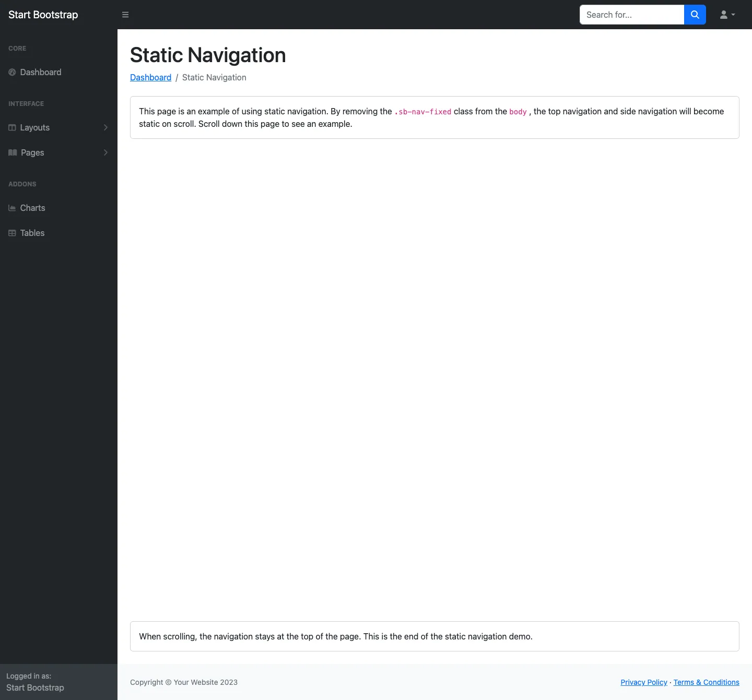Click the Static Navigation page heading

point(208,55)
